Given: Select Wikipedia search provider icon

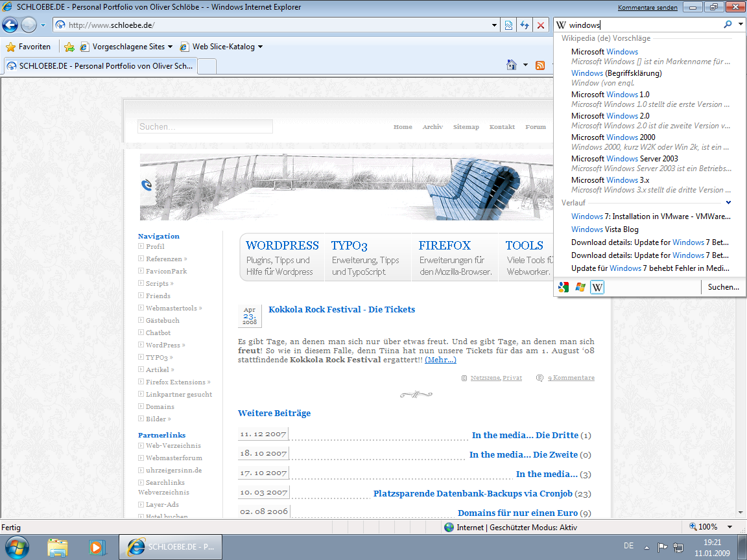Looking at the screenshot, I should tap(597, 287).
